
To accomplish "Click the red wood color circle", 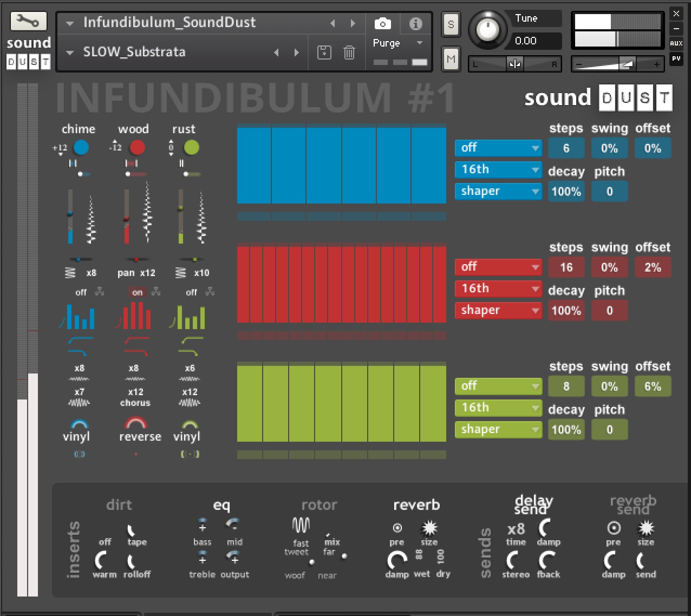I will (x=138, y=147).
